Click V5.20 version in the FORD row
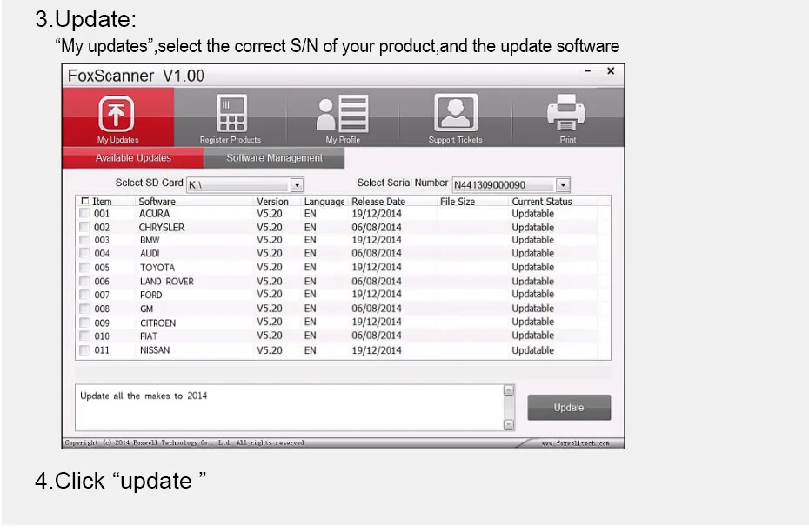 [x=270, y=294]
